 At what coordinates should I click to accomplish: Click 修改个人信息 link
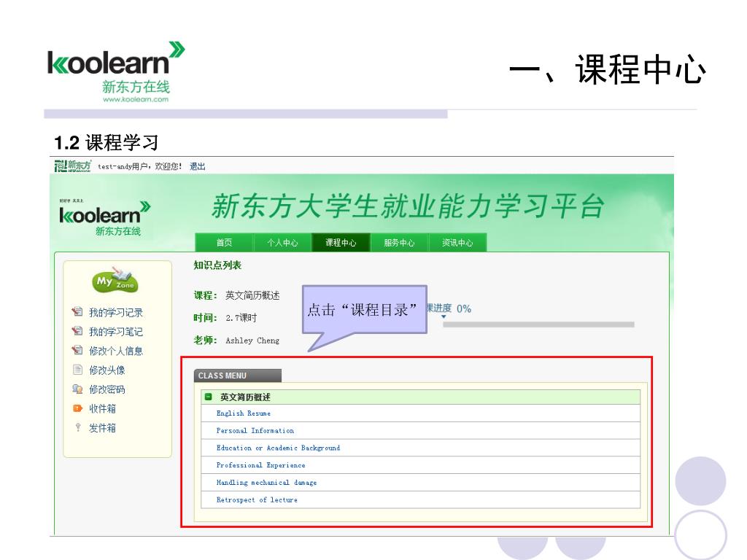(x=116, y=351)
